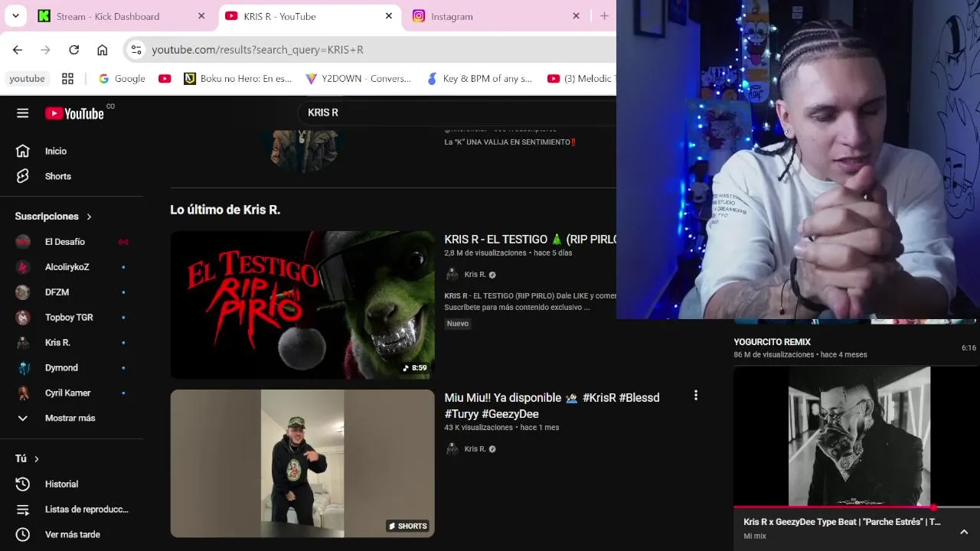Viewport: 980px width, 551px height.
Task: View site information icon in address bar
Action: (136, 50)
